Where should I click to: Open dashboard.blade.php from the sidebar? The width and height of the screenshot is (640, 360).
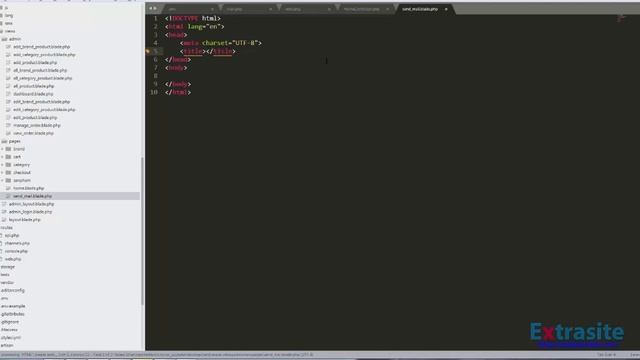33,94
